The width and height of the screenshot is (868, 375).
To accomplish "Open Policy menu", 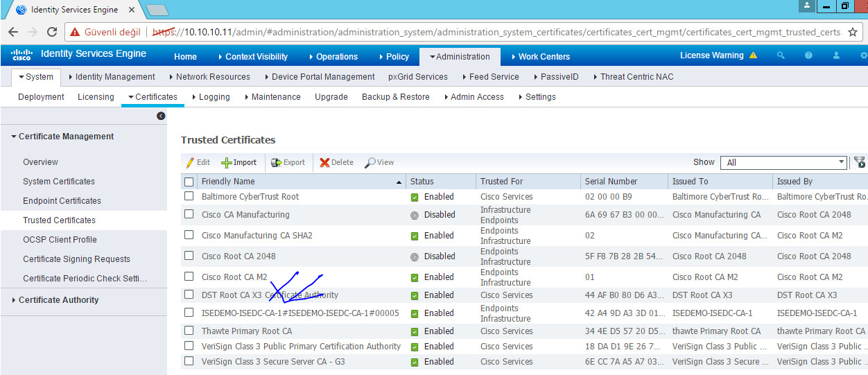I will pyautogui.click(x=393, y=57).
